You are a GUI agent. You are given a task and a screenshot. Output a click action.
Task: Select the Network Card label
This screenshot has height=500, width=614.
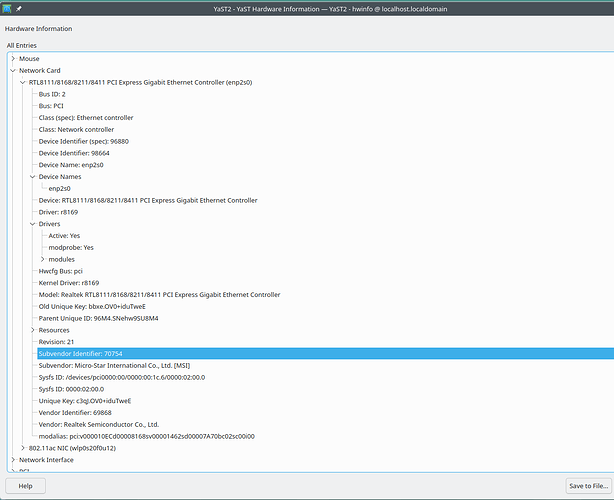40,70
